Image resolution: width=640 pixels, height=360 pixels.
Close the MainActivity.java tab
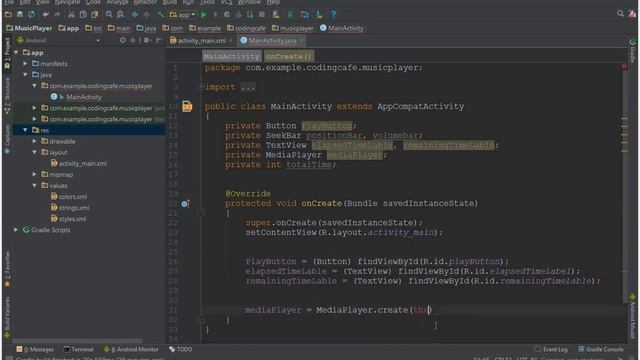tap(302, 41)
